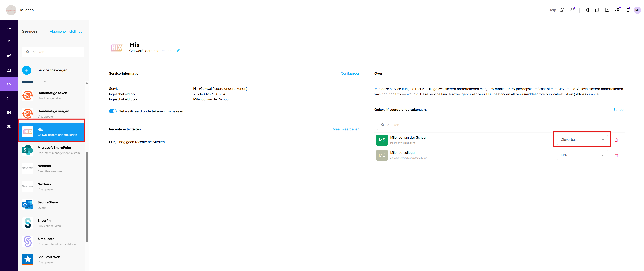The image size is (644, 271).
Task: Select Handmatige vragen service
Action: pyautogui.click(x=52, y=114)
